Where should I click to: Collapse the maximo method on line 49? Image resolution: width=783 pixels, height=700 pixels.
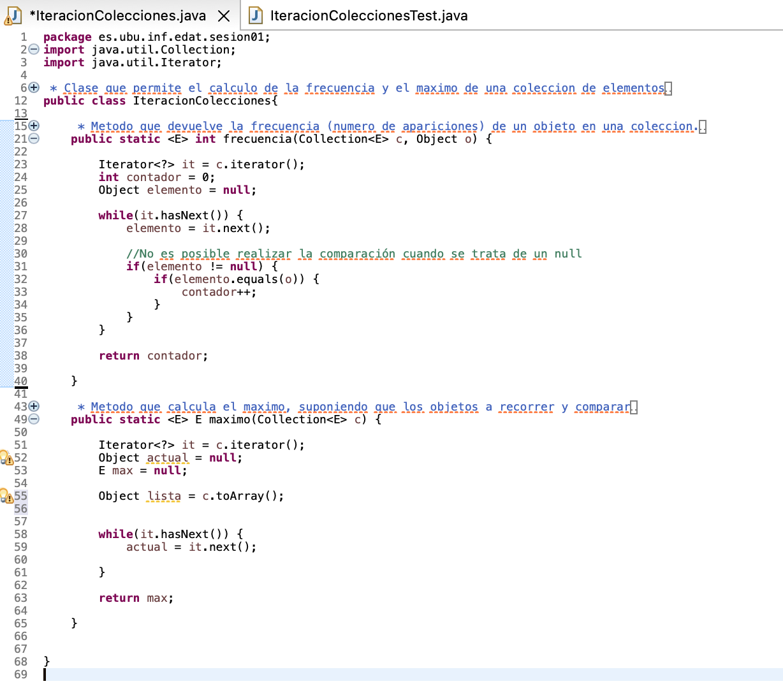tap(34, 419)
